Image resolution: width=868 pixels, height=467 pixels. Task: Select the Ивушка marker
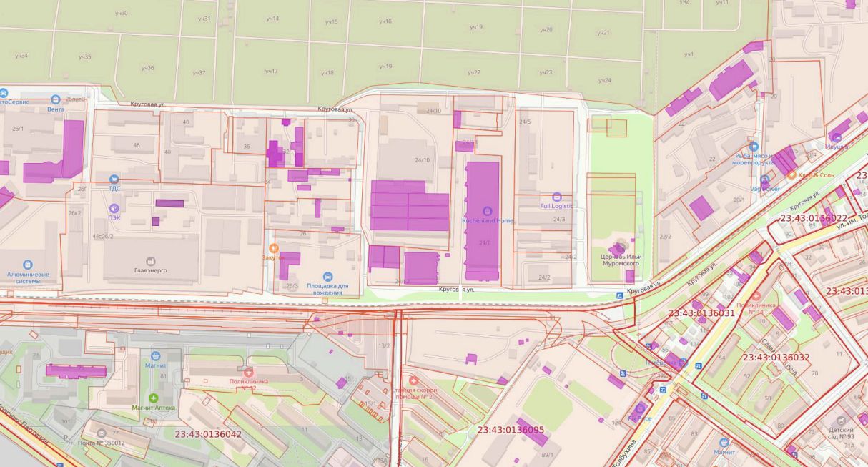click(x=836, y=137)
